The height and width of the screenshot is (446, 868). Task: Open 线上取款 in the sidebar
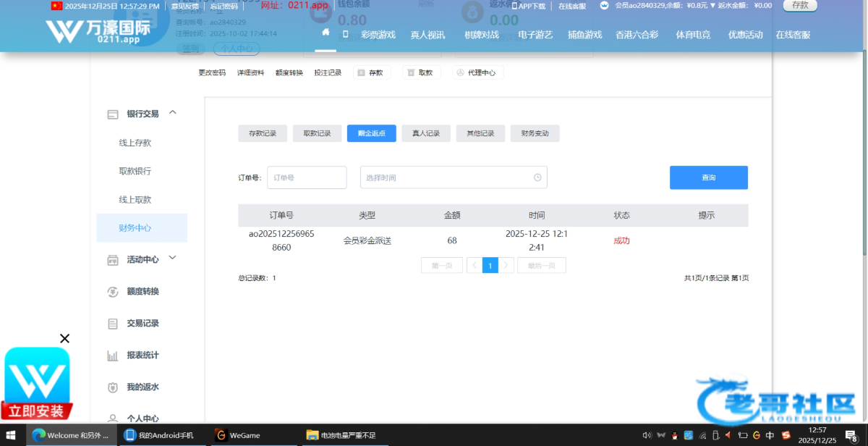pos(135,200)
